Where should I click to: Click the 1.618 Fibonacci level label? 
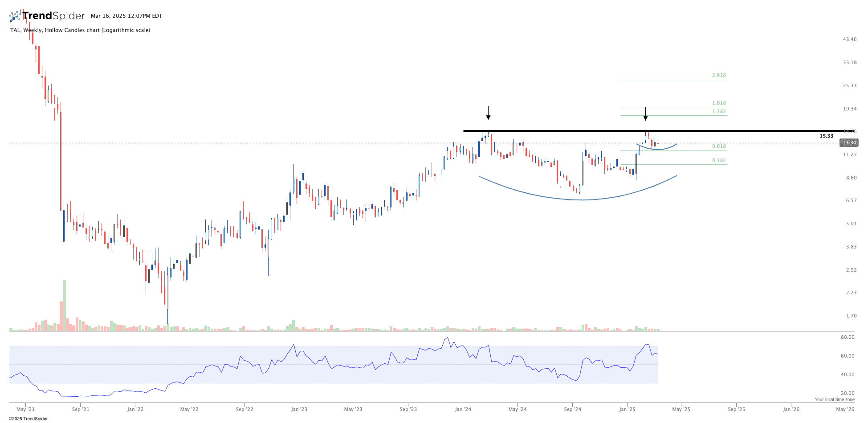point(719,103)
